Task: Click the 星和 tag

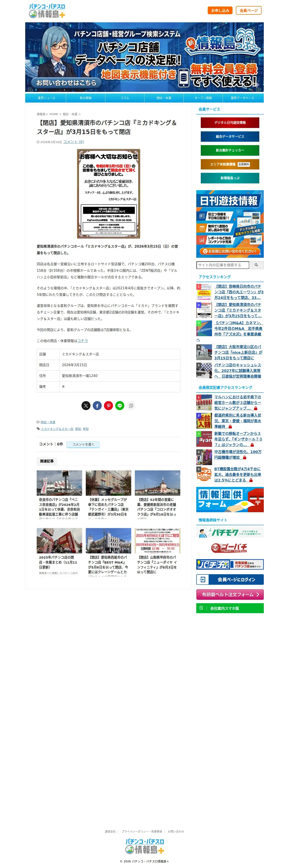Action: 86,429
